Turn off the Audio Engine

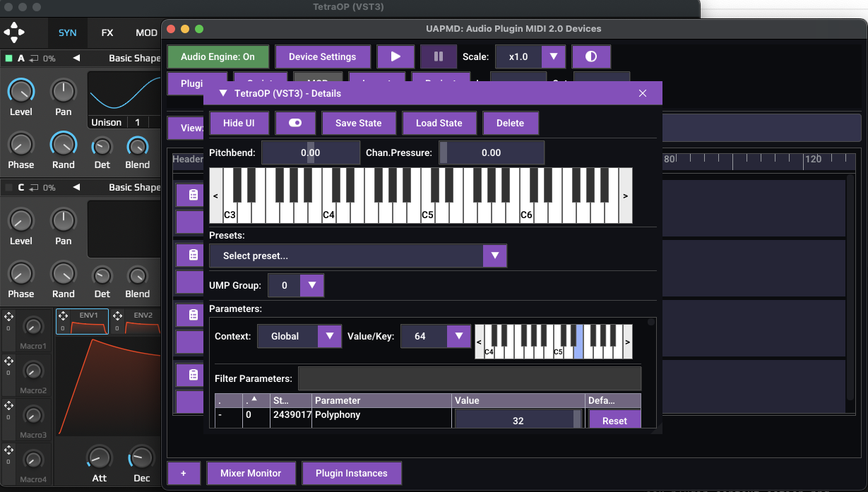point(218,56)
